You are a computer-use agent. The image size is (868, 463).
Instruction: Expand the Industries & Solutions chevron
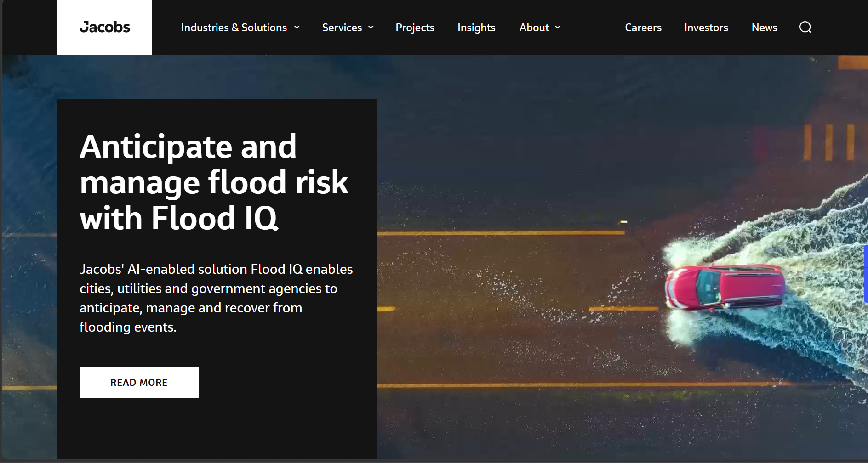tap(297, 28)
